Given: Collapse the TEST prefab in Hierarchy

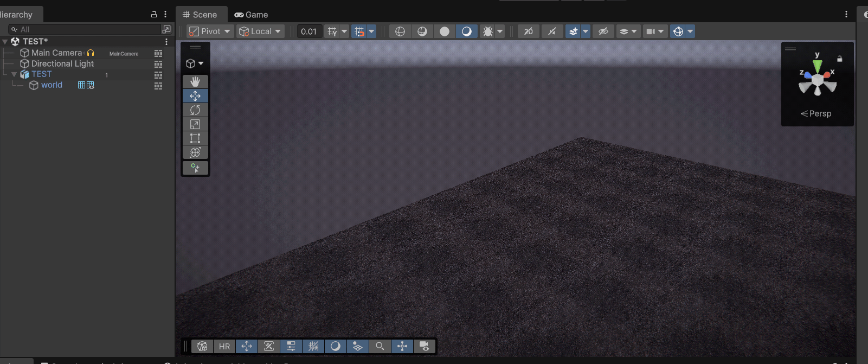Looking at the screenshot, I should click(x=14, y=74).
